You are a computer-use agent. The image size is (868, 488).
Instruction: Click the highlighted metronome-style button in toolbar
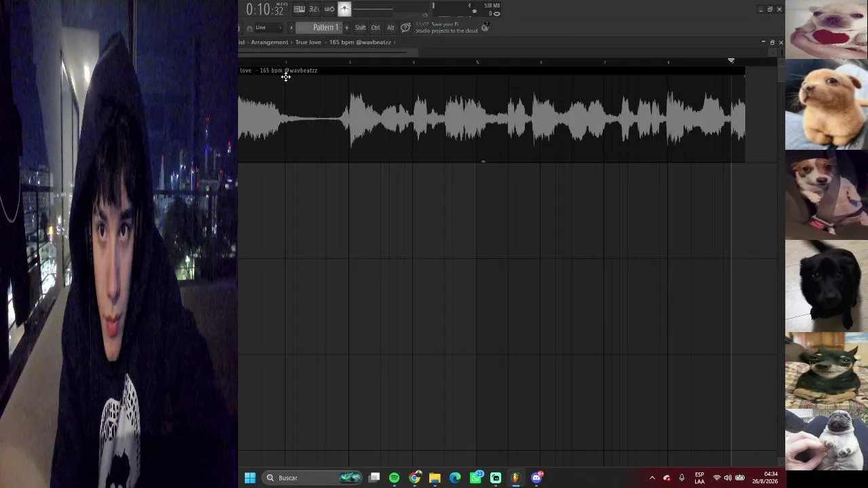[x=344, y=9]
